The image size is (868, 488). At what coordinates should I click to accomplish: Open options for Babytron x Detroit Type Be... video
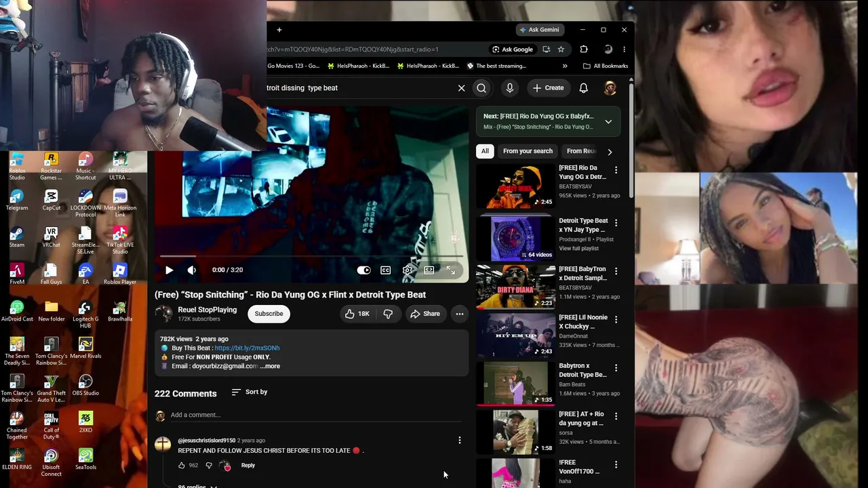point(616,368)
